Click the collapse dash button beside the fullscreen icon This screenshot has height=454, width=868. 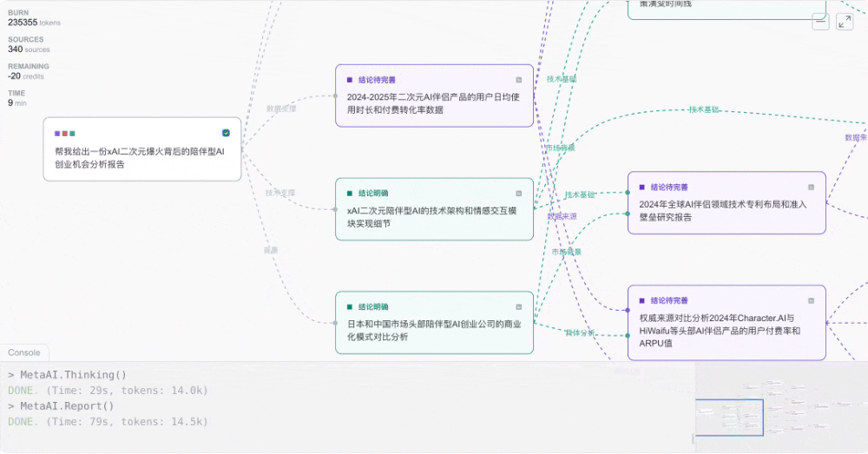coord(820,22)
